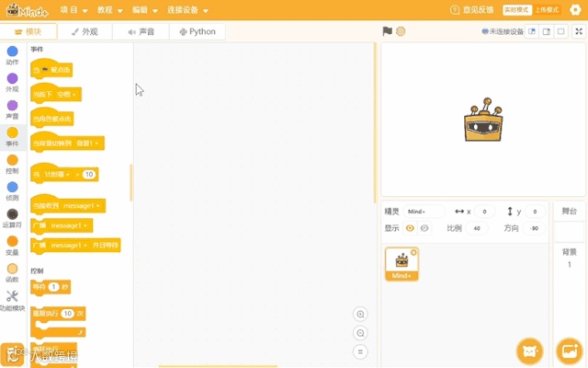Open 背景1 dropdown in block

[87, 144]
